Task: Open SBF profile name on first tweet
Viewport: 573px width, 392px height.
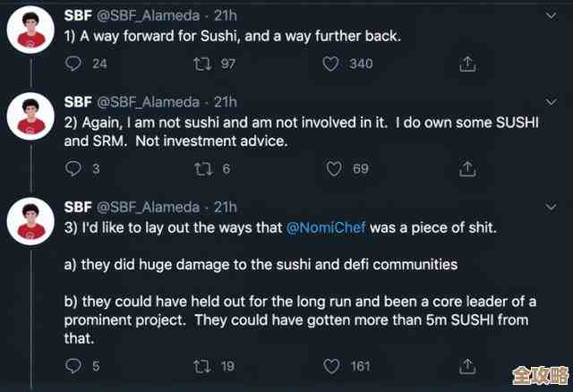Action: click(x=78, y=14)
